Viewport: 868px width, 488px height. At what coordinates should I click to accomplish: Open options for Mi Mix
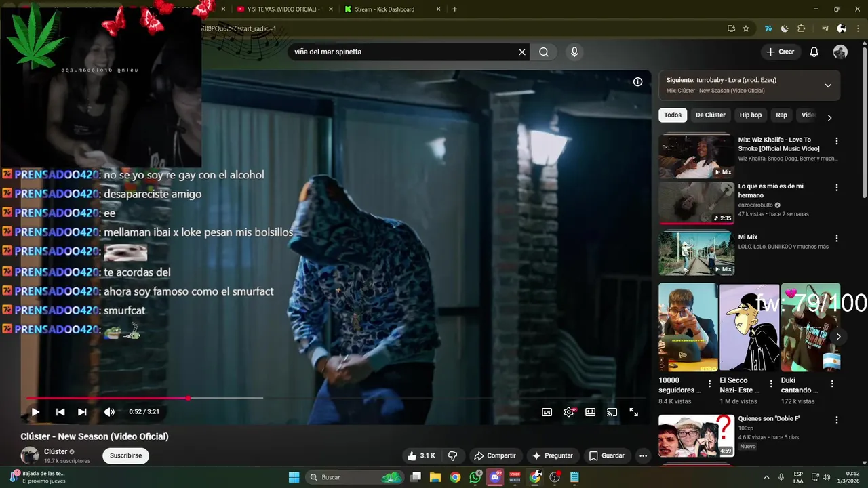pos(836,238)
